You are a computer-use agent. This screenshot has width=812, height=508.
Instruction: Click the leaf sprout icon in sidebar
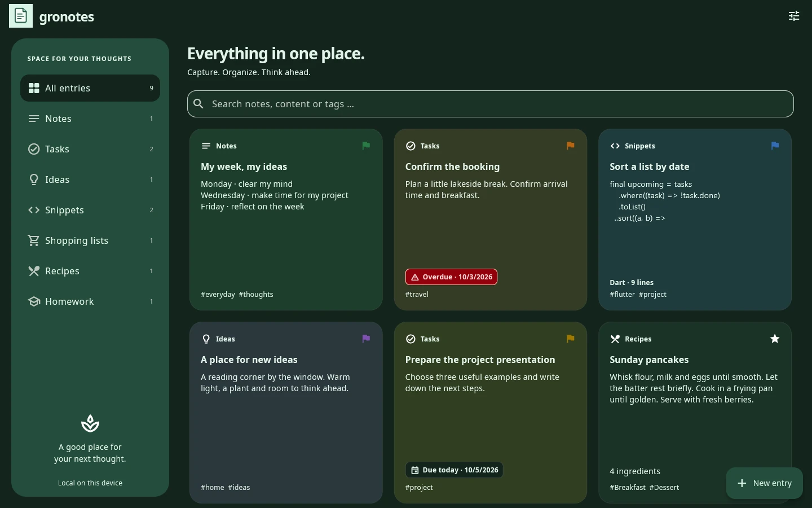(x=90, y=423)
